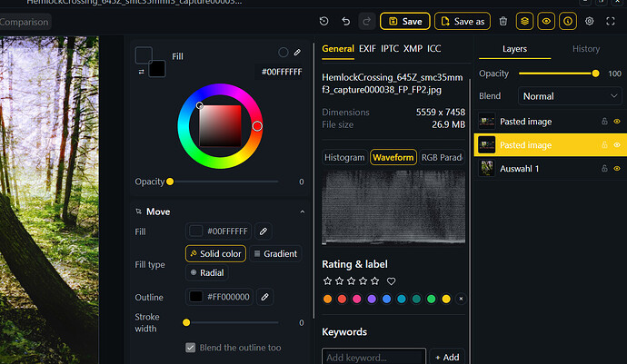Toggle the layers panel stack icon
This screenshot has height=364, width=627.
(524, 21)
